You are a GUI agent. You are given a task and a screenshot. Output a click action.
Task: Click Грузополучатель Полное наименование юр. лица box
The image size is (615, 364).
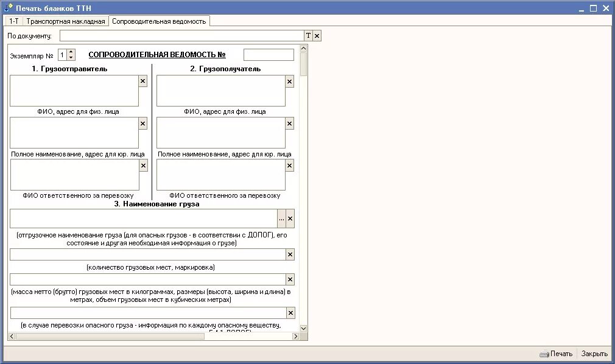point(221,133)
